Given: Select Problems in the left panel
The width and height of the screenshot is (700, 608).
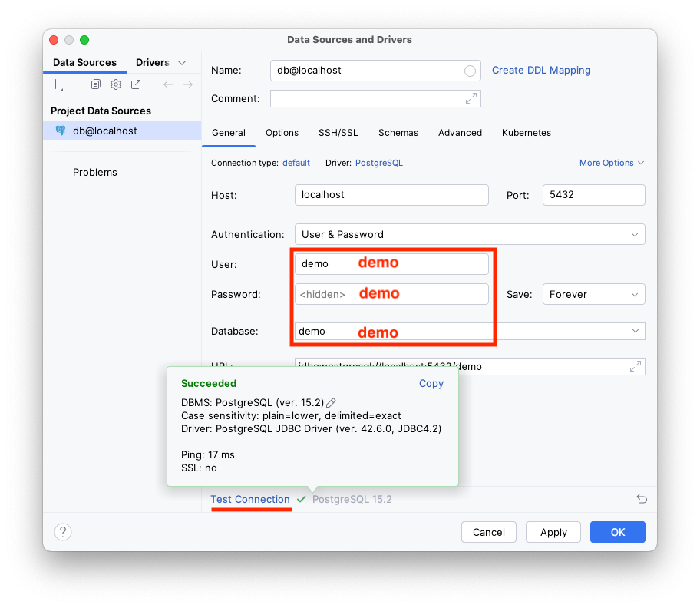Looking at the screenshot, I should coord(95,172).
